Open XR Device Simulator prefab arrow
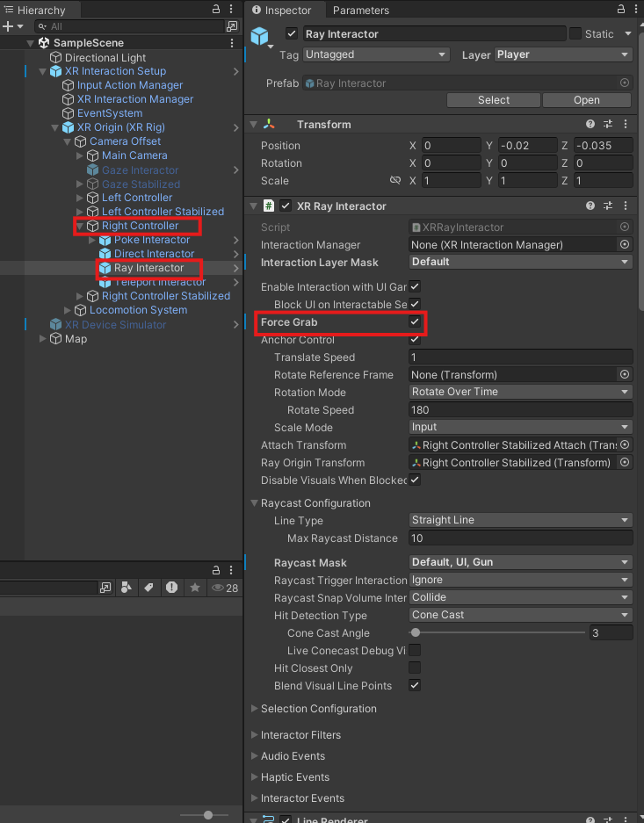Screen dimensions: 644x823 (x=235, y=325)
